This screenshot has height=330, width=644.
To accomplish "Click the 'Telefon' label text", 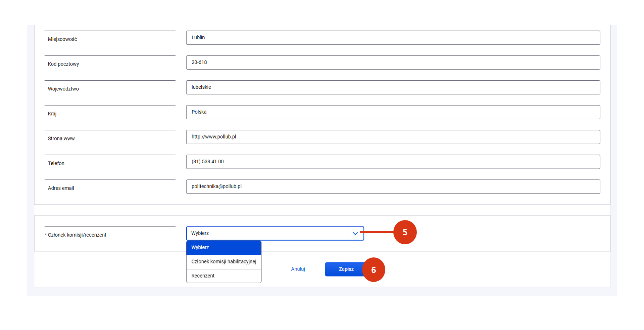I will tap(56, 163).
